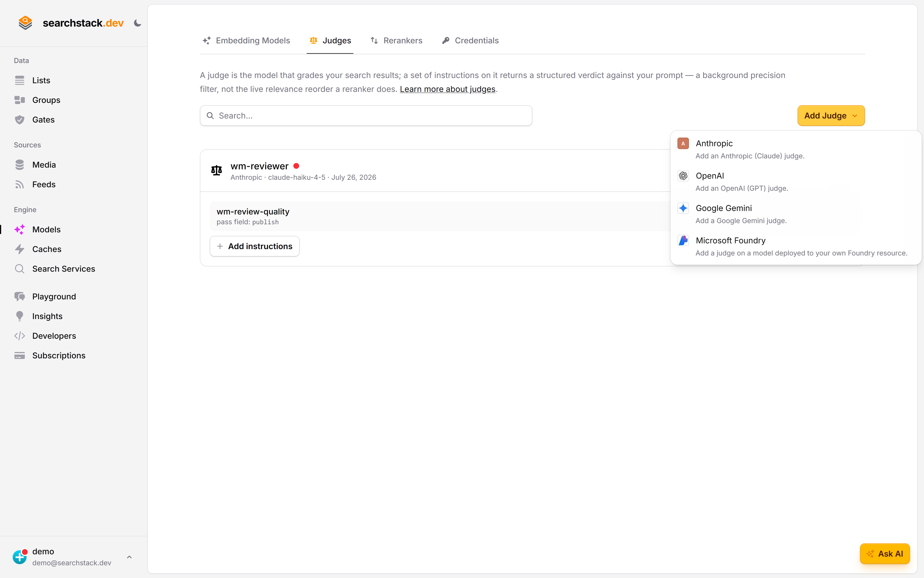Toggle dark mode with moon icon
924x578 pixels.
tap(137, 23)
